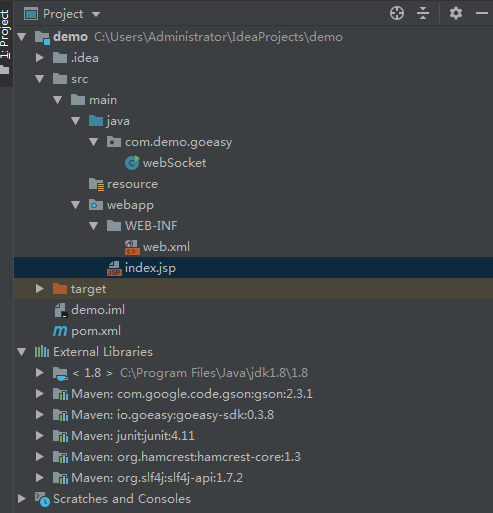
Task: Click the index.jsp JSP file icon
Action: pyautogui.click(x=114, y=268)
